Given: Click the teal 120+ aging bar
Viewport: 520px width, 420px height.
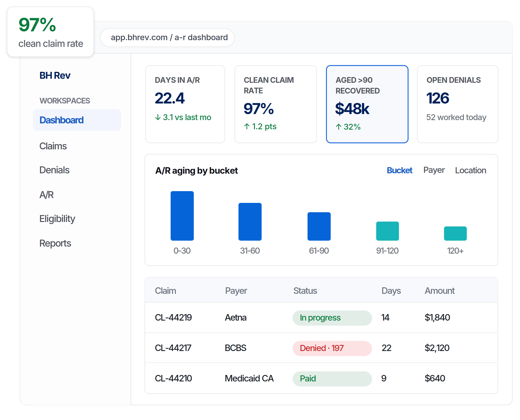Looking at the screenshot, I should 455,234.
